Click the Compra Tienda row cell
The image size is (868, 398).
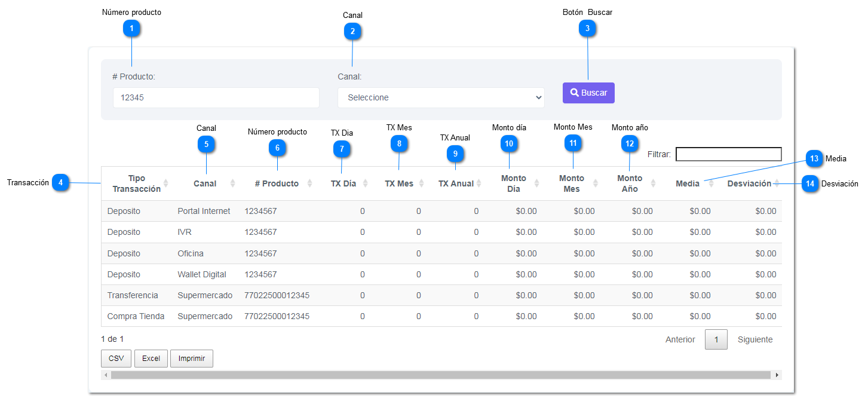pyautogui.click(x=136, y=316)
